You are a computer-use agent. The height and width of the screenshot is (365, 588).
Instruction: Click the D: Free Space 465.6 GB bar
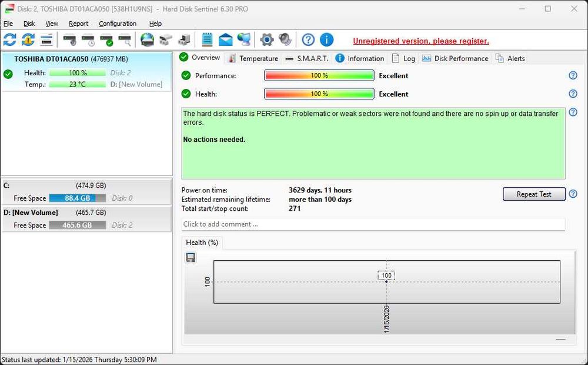pos(77,225)
